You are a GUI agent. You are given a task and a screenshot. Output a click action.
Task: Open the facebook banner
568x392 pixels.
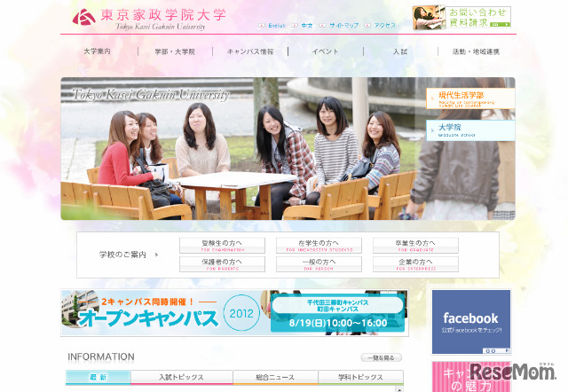click(x=471, y=322)
